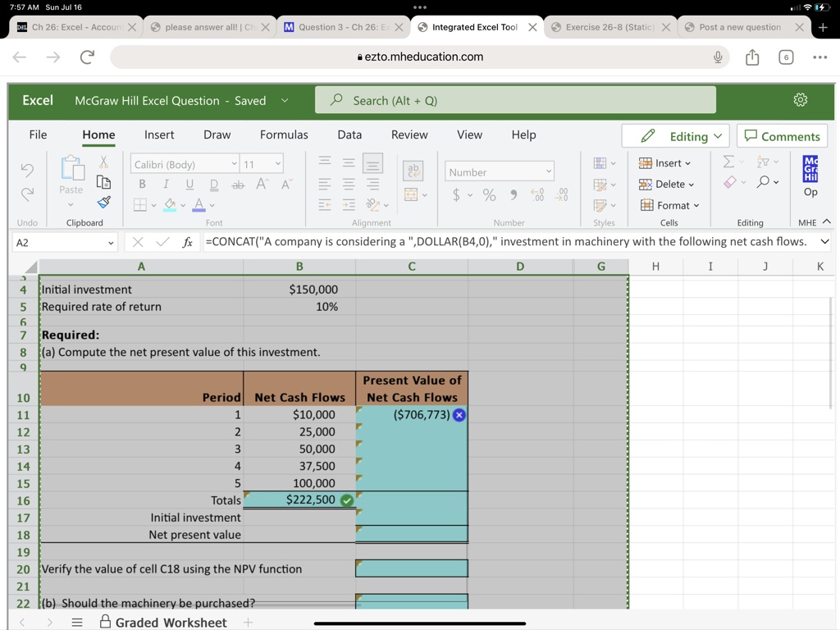Click the Merge cells icon
The image size is (840, 630).
(x=412, y=194)
